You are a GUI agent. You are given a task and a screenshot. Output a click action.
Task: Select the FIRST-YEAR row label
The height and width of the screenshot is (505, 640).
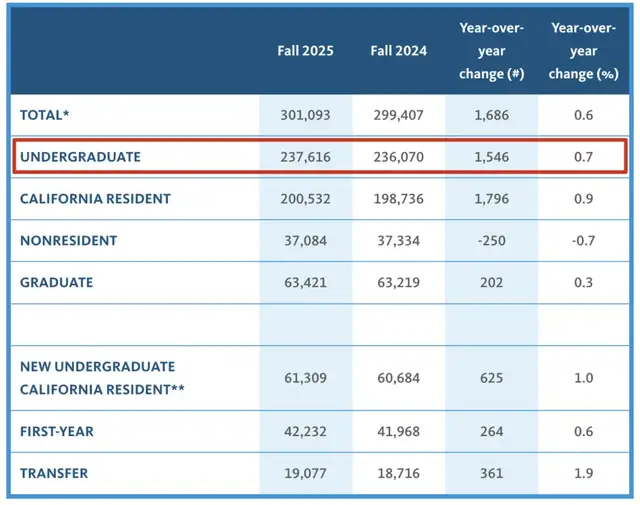click(57, 432)
